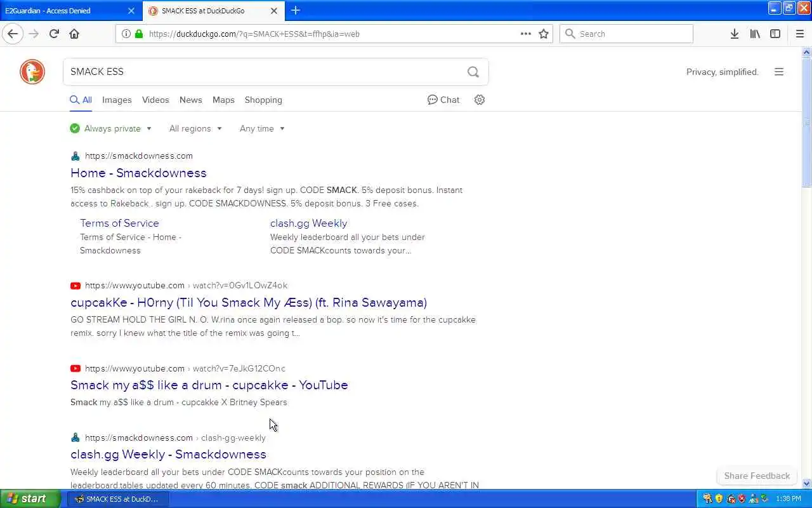Viewport: 812px width, 508px height.
Task: Toggle the sidebar view icon
Action: tap(775, 34)
